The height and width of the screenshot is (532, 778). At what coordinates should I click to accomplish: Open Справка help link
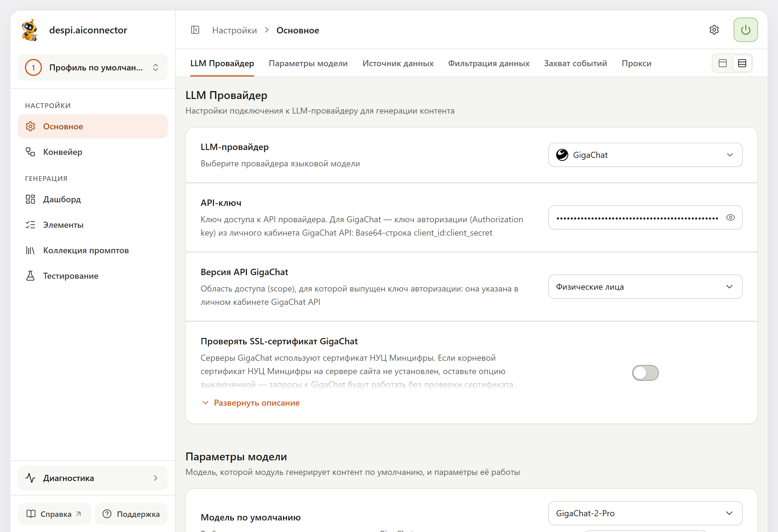(54, 514)
